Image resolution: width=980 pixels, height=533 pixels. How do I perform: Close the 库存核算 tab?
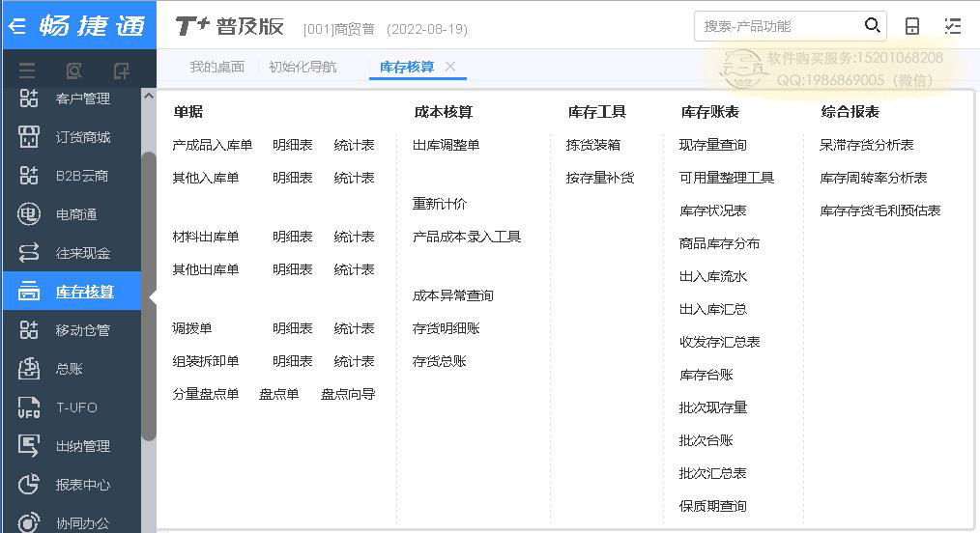(450, 67)
